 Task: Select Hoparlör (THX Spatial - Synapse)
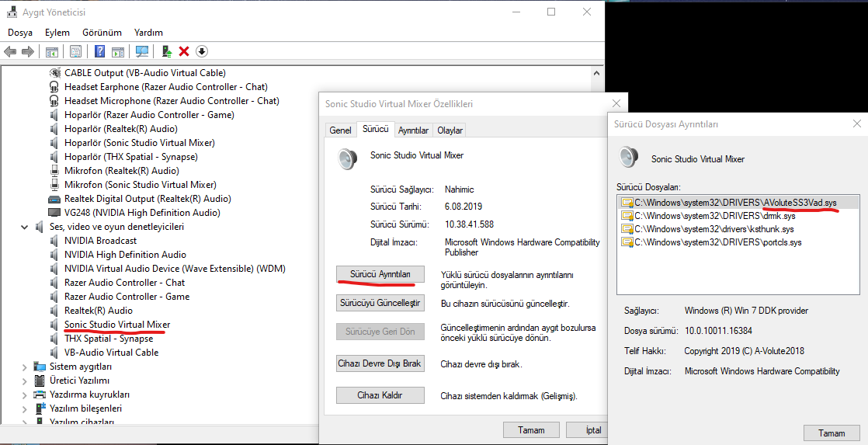pyautogui.click(x=131, y=157)
